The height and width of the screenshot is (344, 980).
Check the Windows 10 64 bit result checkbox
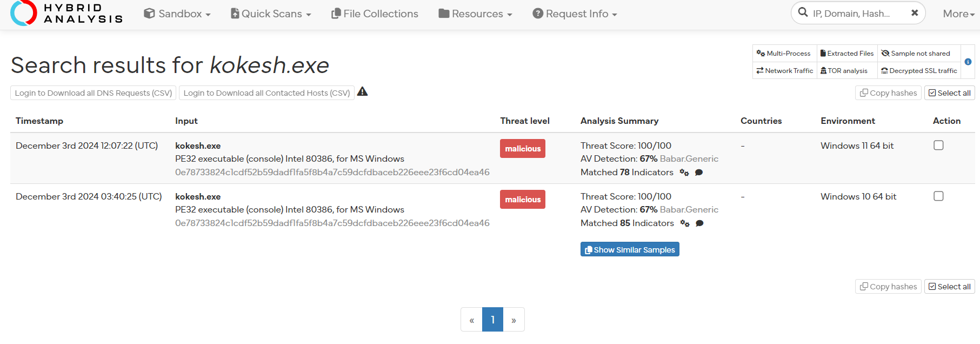938,196
